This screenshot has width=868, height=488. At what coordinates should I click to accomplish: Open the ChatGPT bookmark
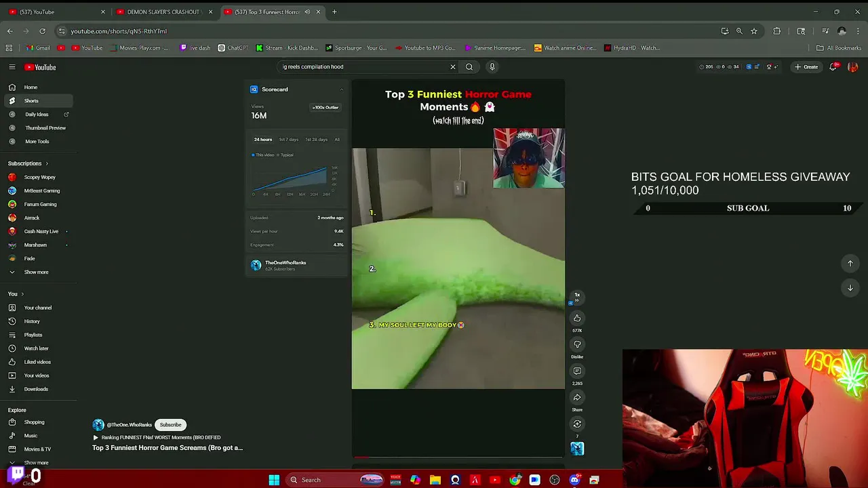[x=233, y=48]
